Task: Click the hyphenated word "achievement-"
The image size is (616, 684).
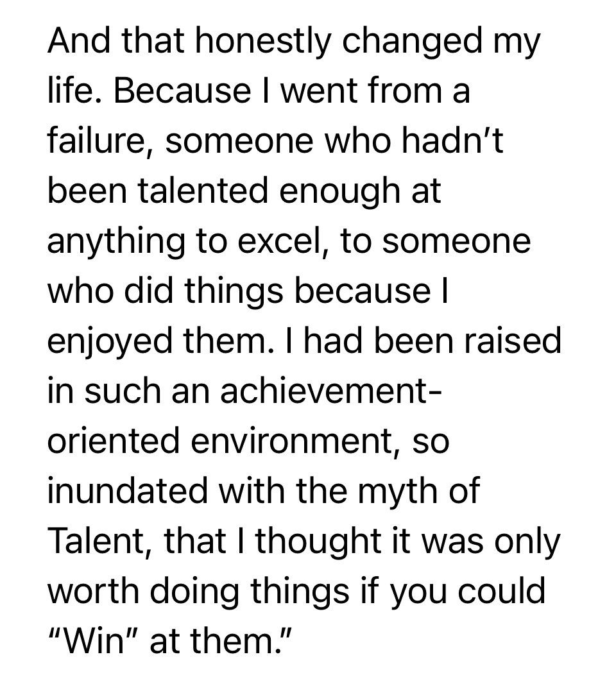Action: [x=330, y=391]
